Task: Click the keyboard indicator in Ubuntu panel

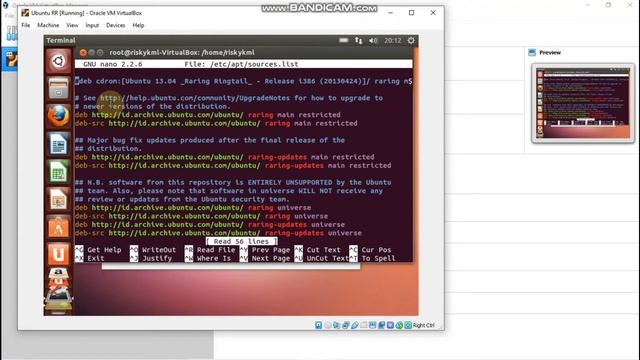Action: [344, 40]
